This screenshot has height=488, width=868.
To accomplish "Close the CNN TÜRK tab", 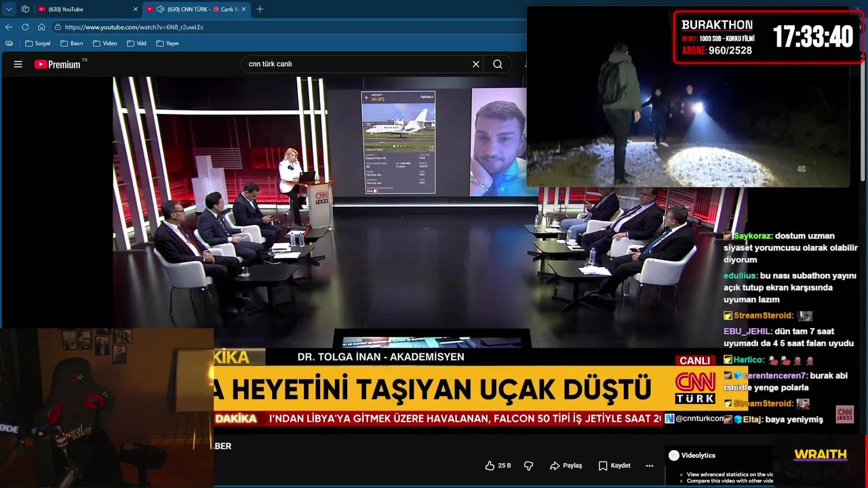I will coord(243,9).
